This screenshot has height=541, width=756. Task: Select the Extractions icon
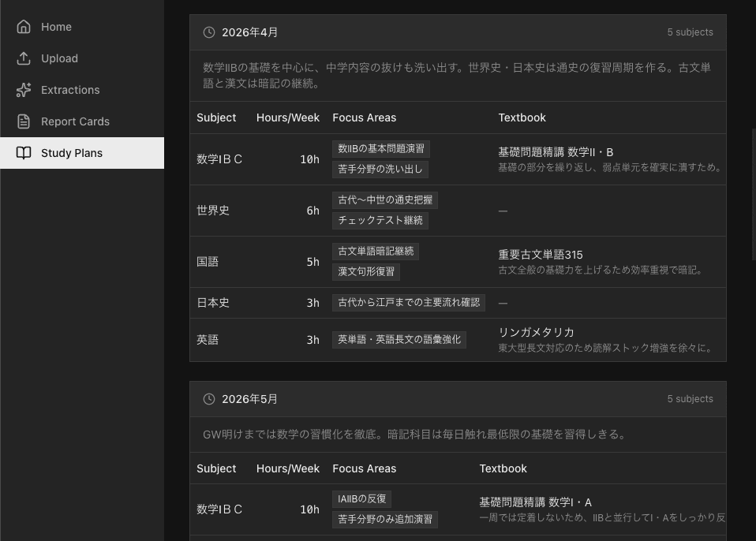tap(23, 89)
